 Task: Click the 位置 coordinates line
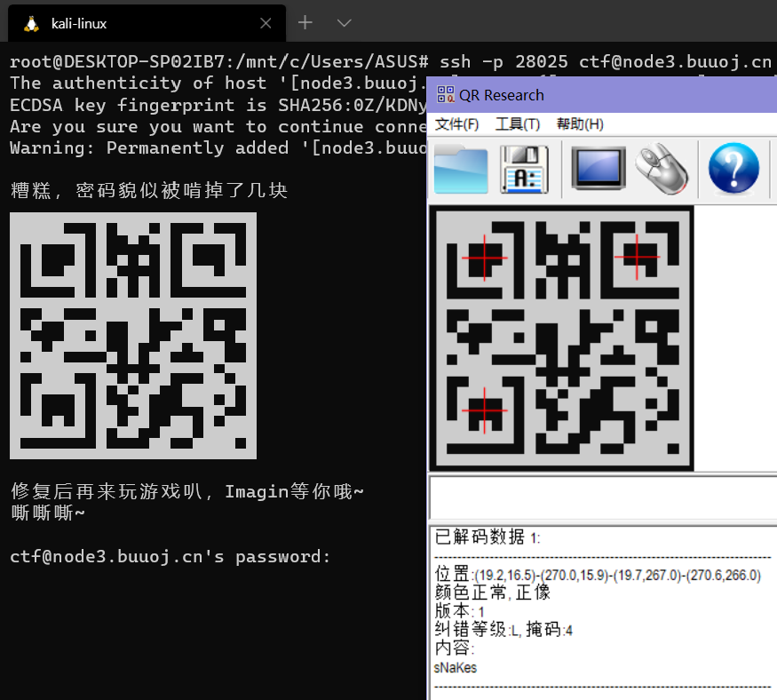[598, 575]
